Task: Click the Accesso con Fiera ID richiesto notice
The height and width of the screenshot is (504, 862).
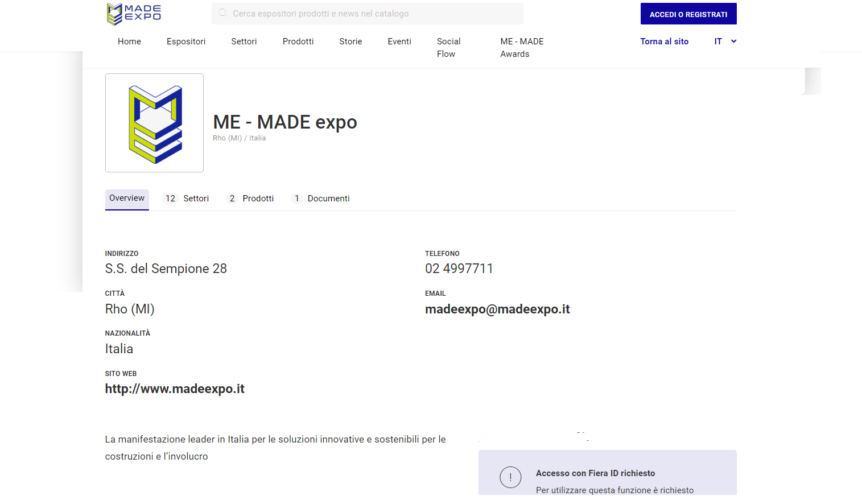Action: click(x=608, y=473)
